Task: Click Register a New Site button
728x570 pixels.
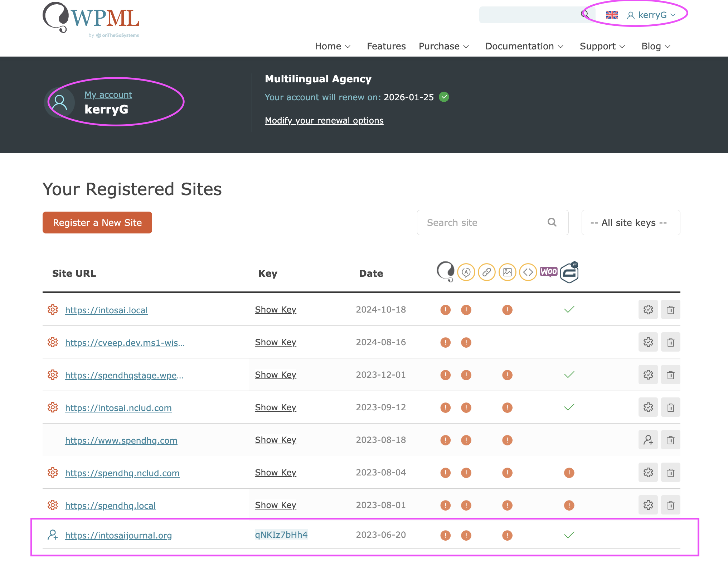Action: coord(97,223)
